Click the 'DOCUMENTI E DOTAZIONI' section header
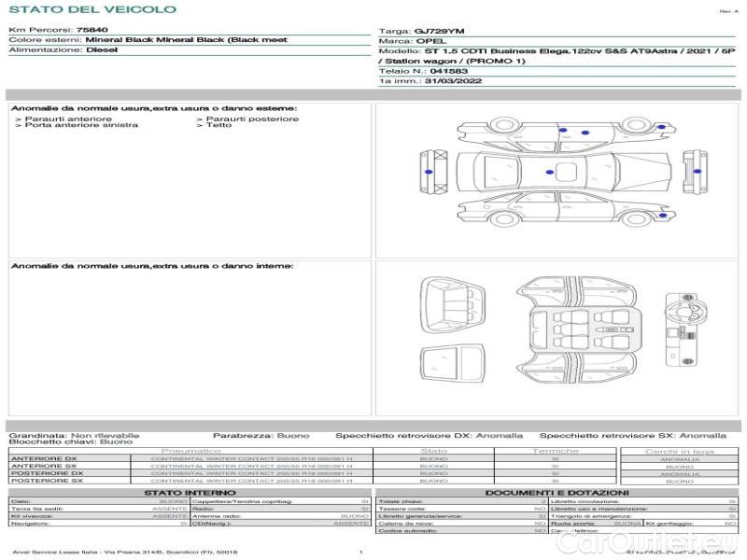747x560 pixels. (x=557, y=493)
